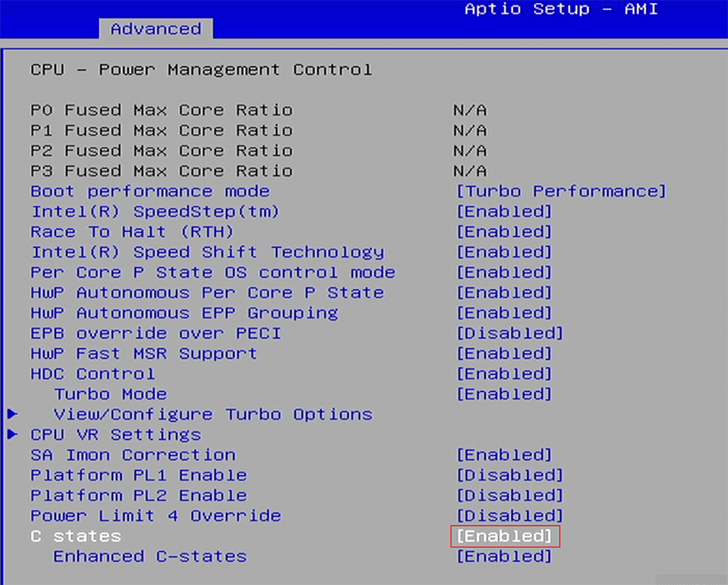Change HwP Autonomous EPP Grouping value
This screenshot has height=585, width=728.
click(x=504, y=313)
